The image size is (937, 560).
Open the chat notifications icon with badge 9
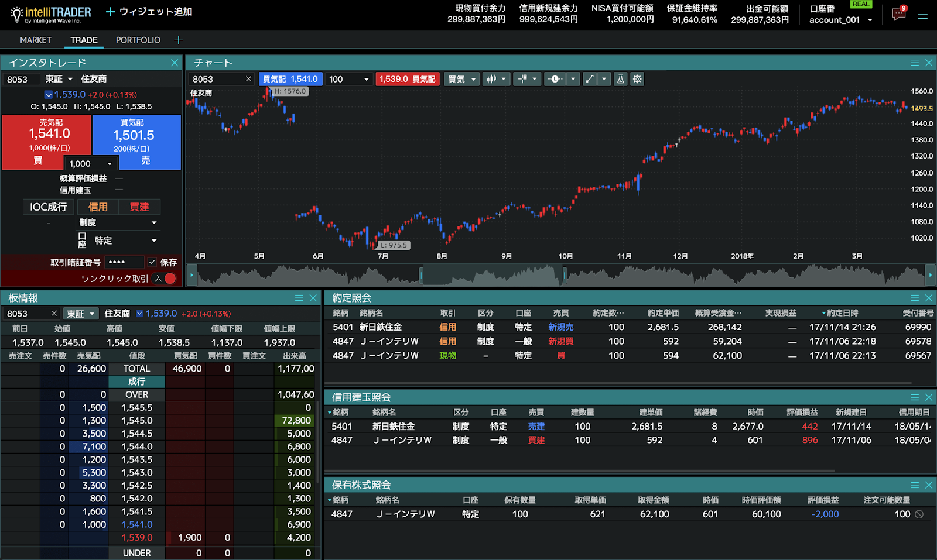[899, 13]
